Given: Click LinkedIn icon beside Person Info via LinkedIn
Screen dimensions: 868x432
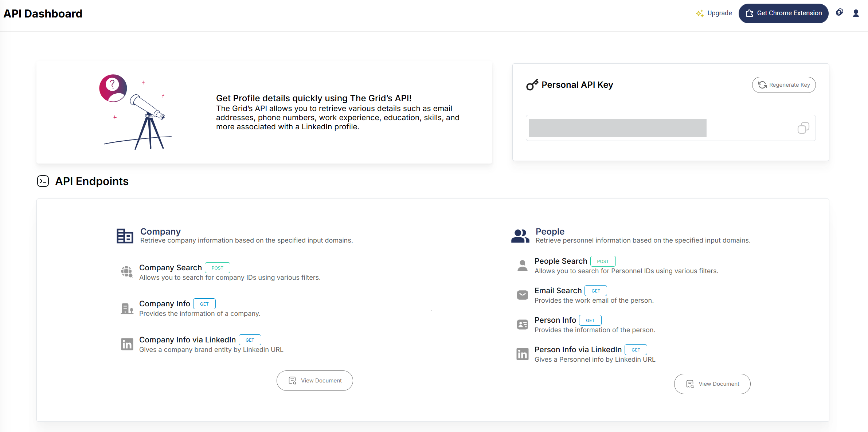Looking at the screenshot, I should tap(522, 354).
